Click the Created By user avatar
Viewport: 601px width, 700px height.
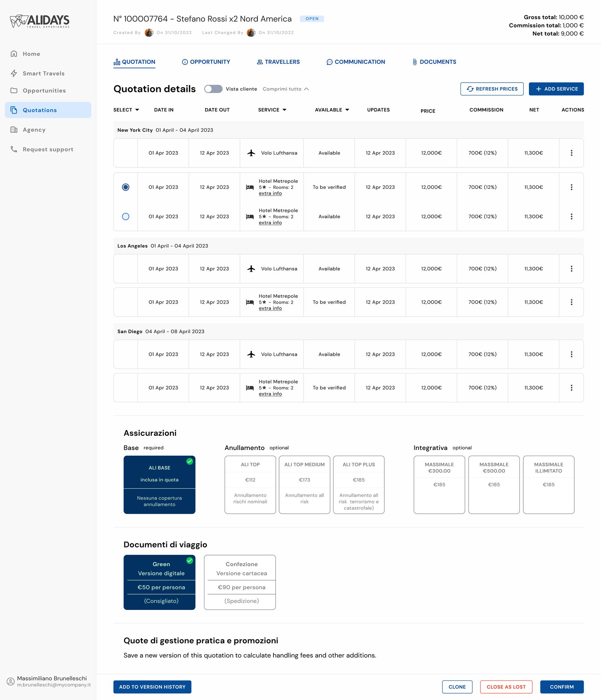(x=149, y=33)
